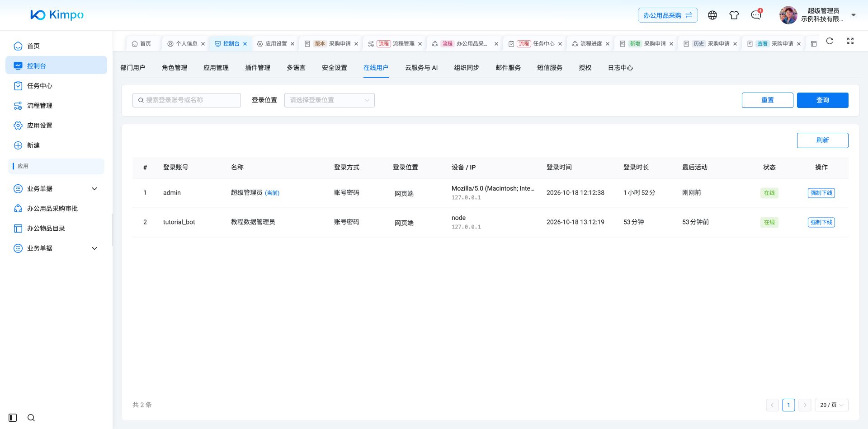Open 请选择登录位置 dropdown
The image size is (868, 429).
(x=330, y=100)
